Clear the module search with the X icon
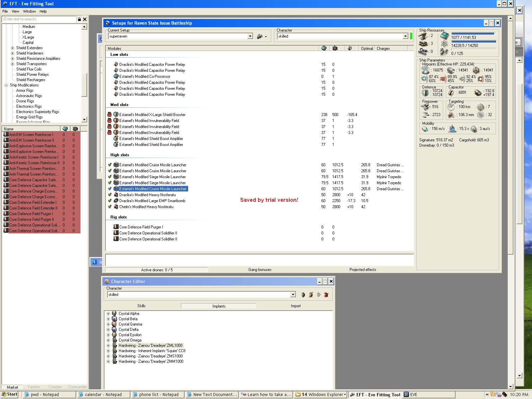 click(x=85, y=19)
